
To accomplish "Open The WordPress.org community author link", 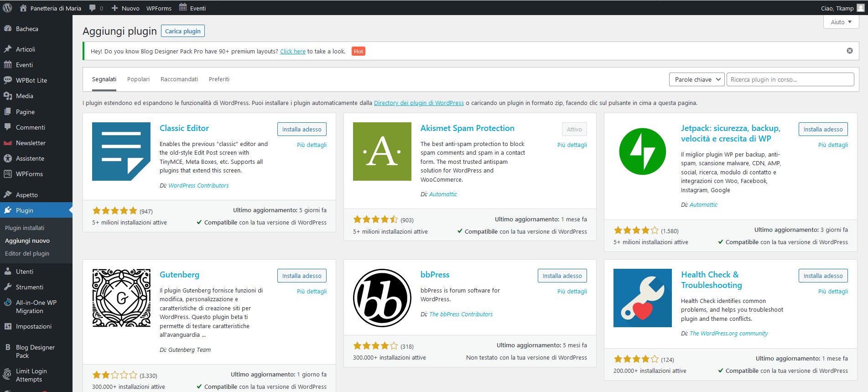I will pos(729,333).
